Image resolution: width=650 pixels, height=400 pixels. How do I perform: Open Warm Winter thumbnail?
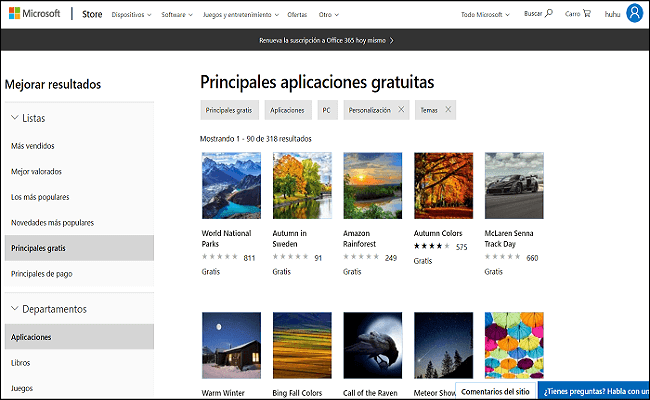(231, 345)
